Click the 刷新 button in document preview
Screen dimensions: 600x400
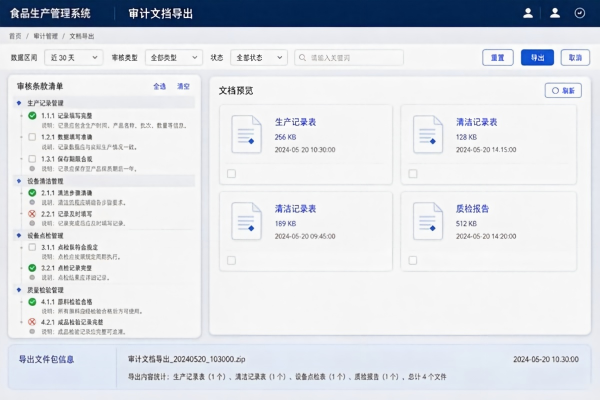(x=563, y=91)
